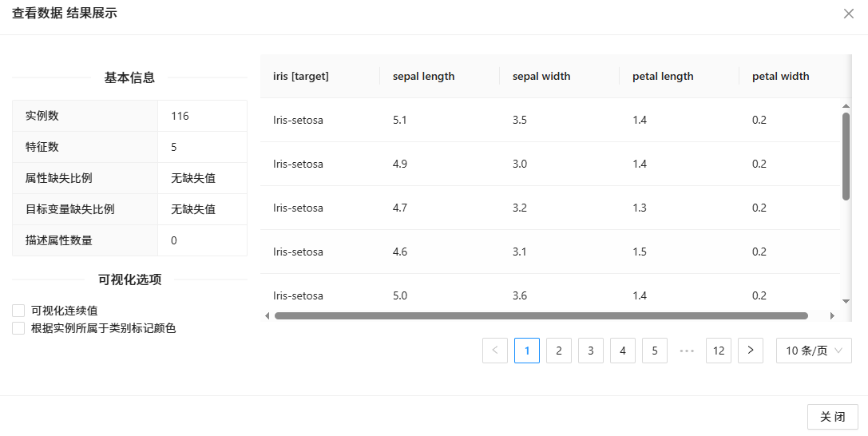Go to the next page arrow

point(751,351)
